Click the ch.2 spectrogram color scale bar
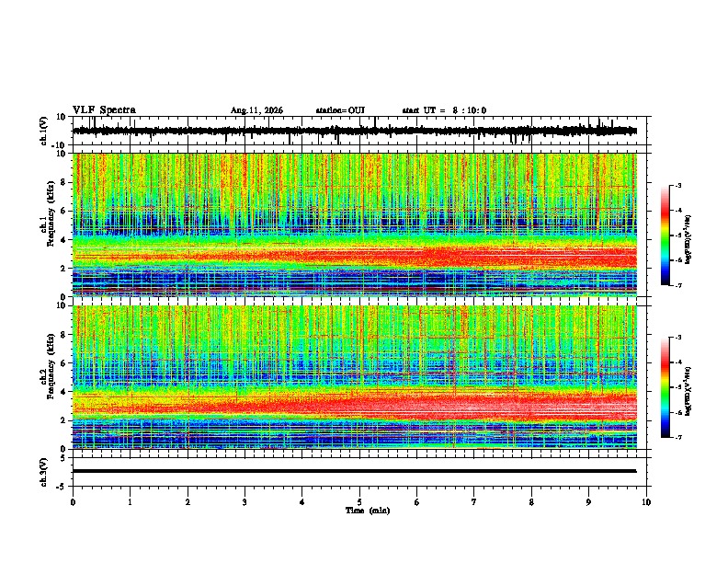The image size is (728, 563). [665, 387]
